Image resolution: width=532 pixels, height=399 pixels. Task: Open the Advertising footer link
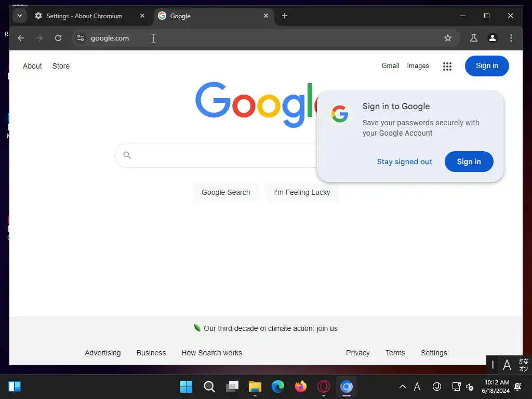click(103, 353)
